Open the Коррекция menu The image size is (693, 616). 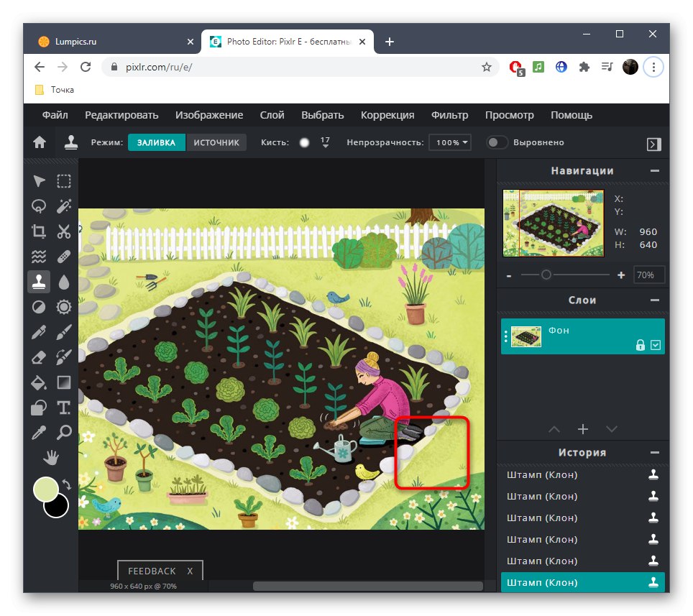coord(387,115)
